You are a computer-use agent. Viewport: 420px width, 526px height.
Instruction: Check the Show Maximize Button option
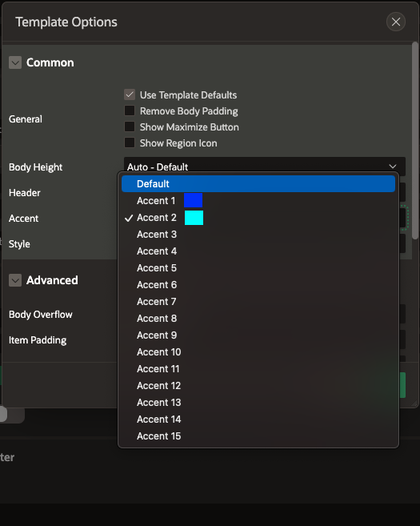click(130, 126)
